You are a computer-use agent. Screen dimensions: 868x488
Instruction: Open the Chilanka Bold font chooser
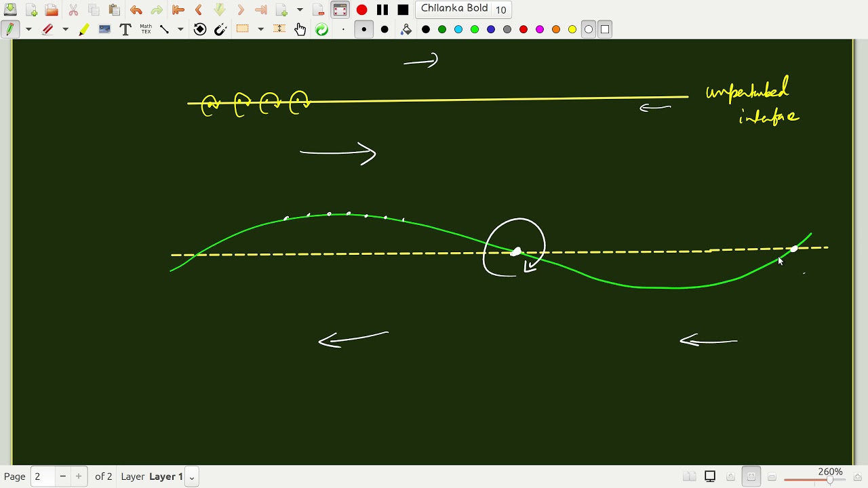pyautogui.click(x=464, y=9)
